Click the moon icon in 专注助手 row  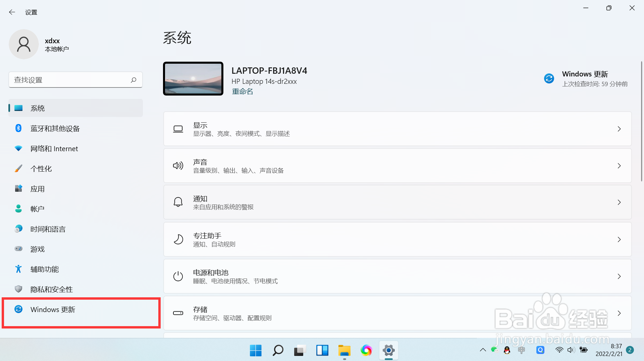click(x=178, y=239)
